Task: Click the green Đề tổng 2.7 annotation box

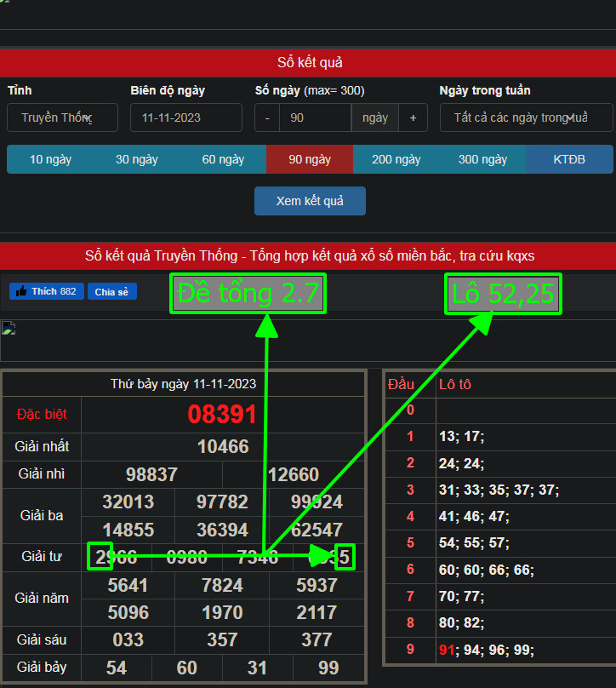Action: [248, 294]
